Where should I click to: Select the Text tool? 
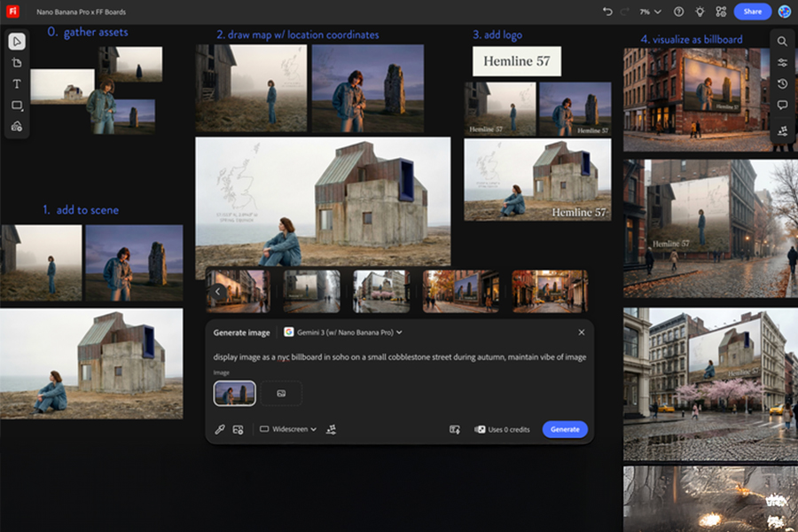click(x=17, y=84)
